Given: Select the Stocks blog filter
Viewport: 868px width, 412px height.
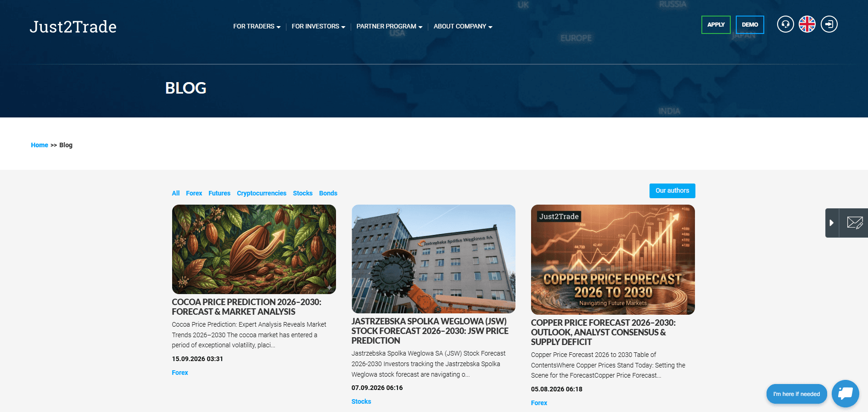Looking at the screenshot, I should tap(302, 193).
